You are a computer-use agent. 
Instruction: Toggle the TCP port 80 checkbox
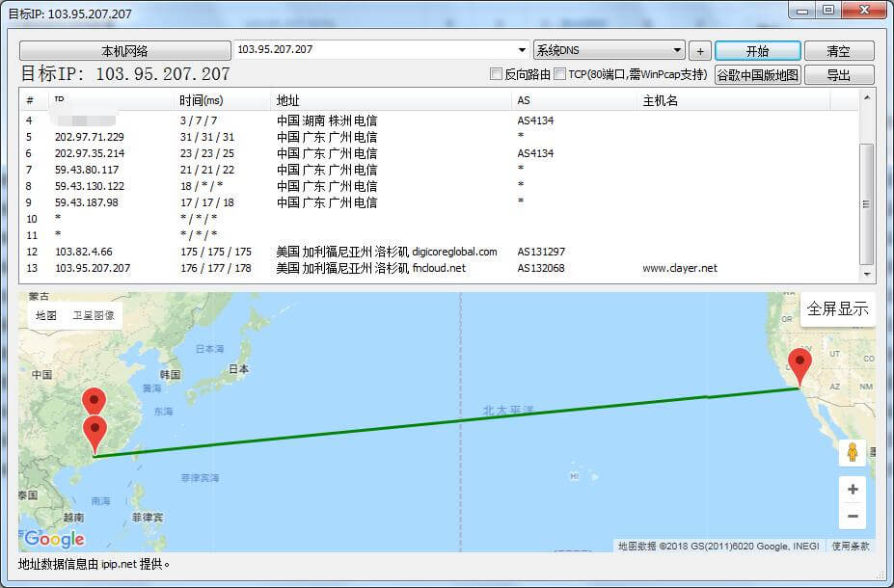click(x=560, y=74)
